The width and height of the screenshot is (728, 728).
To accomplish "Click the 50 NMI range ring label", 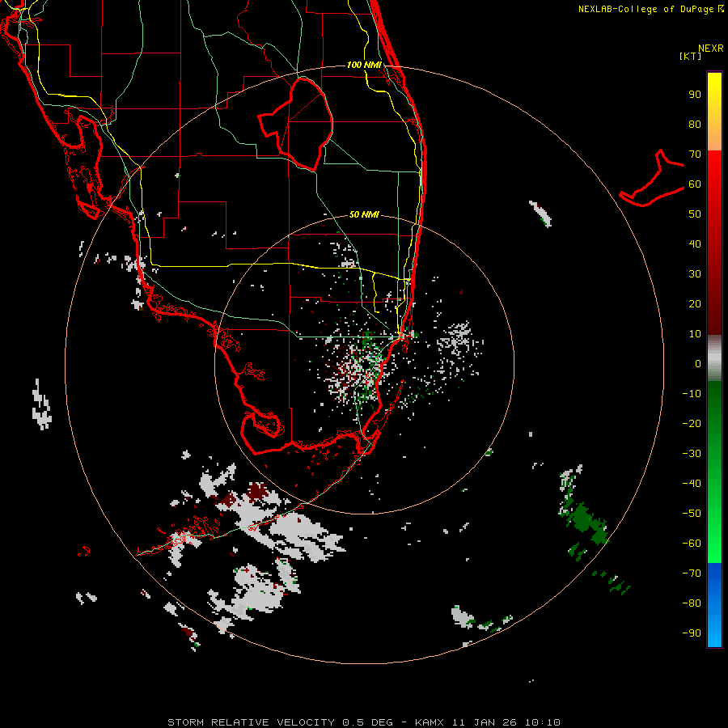I will tap(364, 214).
